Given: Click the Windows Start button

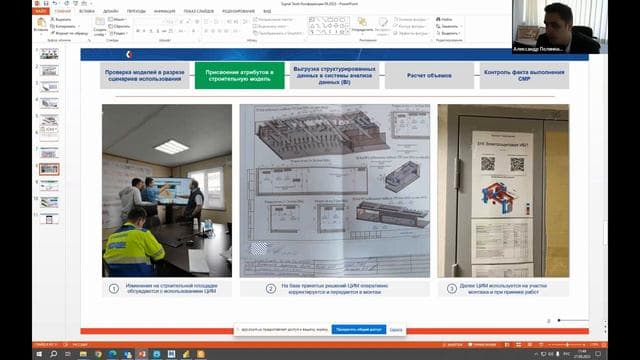Looking at the screenshot, I should (x=39, y=354).
